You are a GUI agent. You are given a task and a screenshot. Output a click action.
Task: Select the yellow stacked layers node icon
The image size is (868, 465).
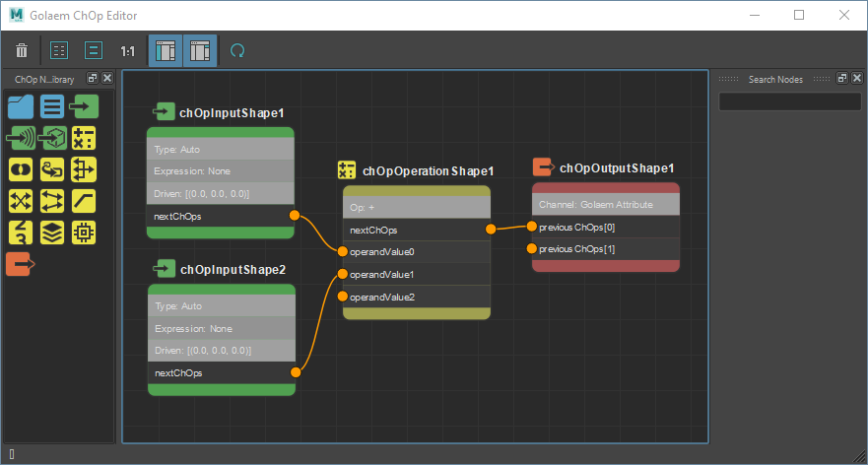point(52,232)
